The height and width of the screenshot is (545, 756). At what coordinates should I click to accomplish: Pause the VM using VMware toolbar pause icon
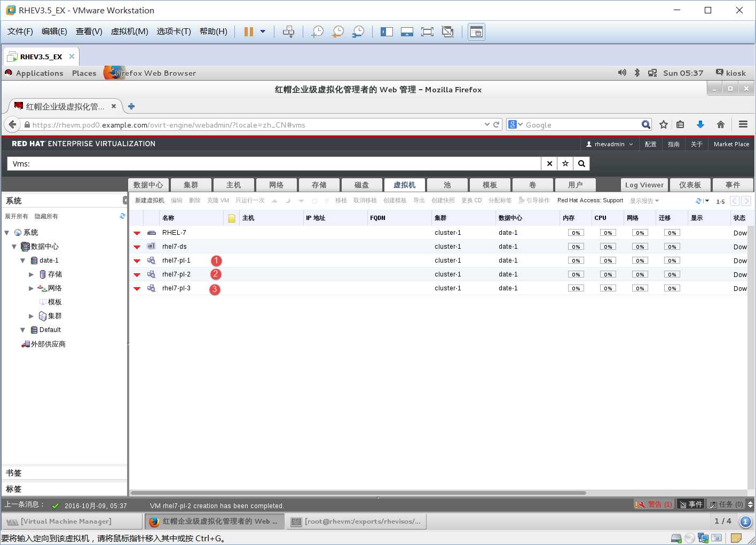pos(248,32)
